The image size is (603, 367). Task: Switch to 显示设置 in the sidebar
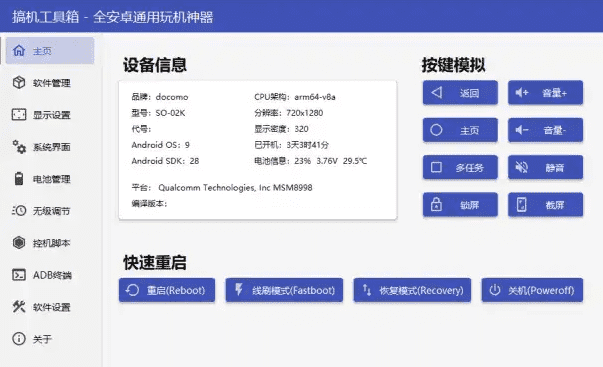(x=50, y=115)
